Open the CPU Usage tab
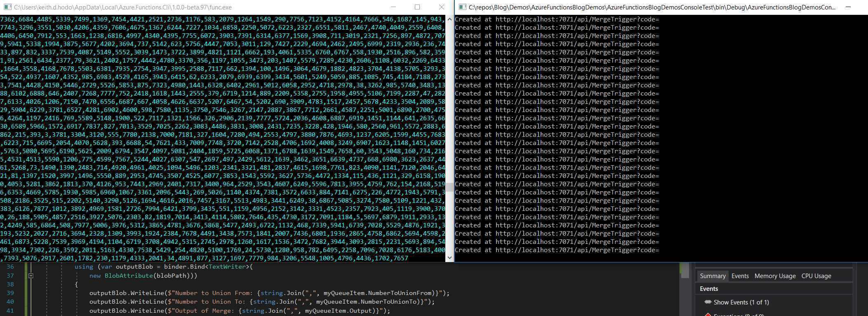This screenshot has height=316, width=868. point(816,276)
